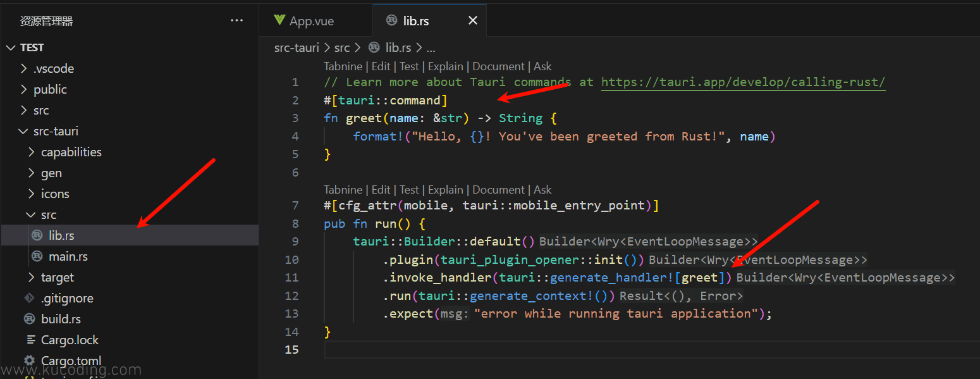
Task: Click Test code lens above run function
Action: click(x=409, y=190)
